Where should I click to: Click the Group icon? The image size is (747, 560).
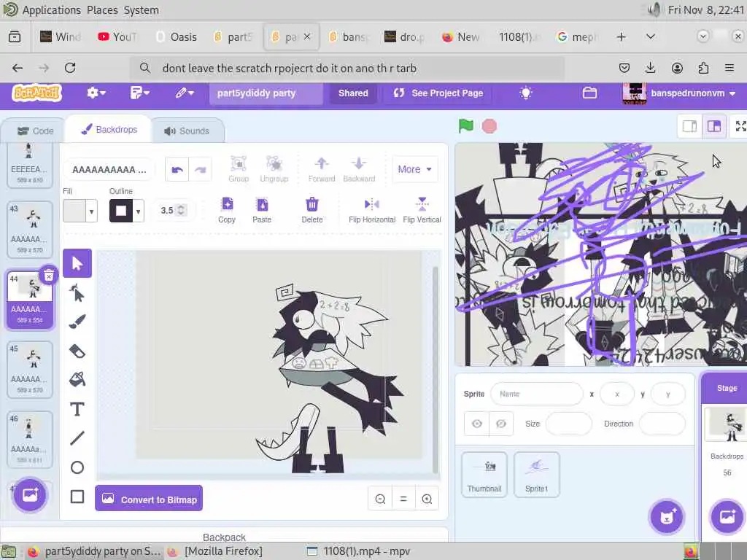tap(239, 169)
